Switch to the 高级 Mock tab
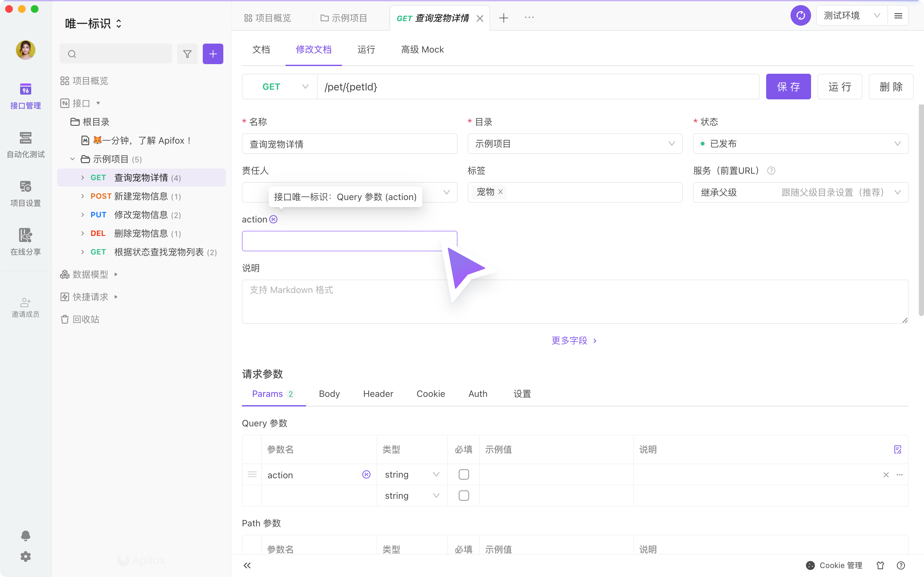This screenshot has width=924, height=577. click(x=422, y=50)
